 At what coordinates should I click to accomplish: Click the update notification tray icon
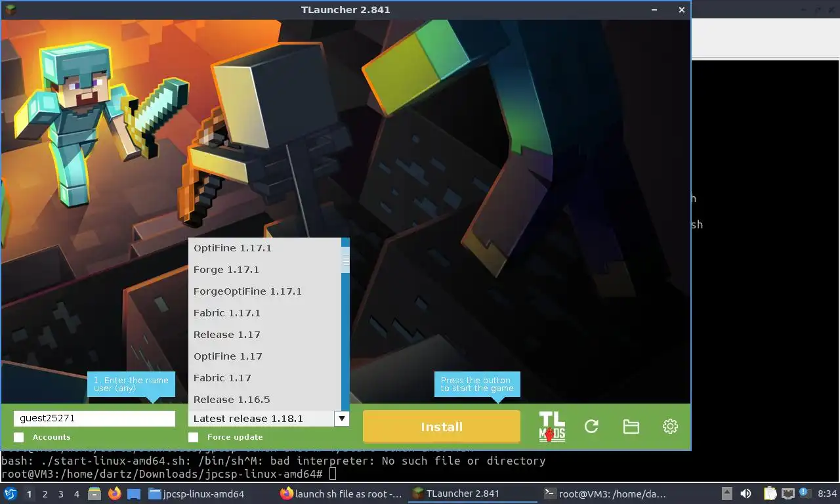805,493
